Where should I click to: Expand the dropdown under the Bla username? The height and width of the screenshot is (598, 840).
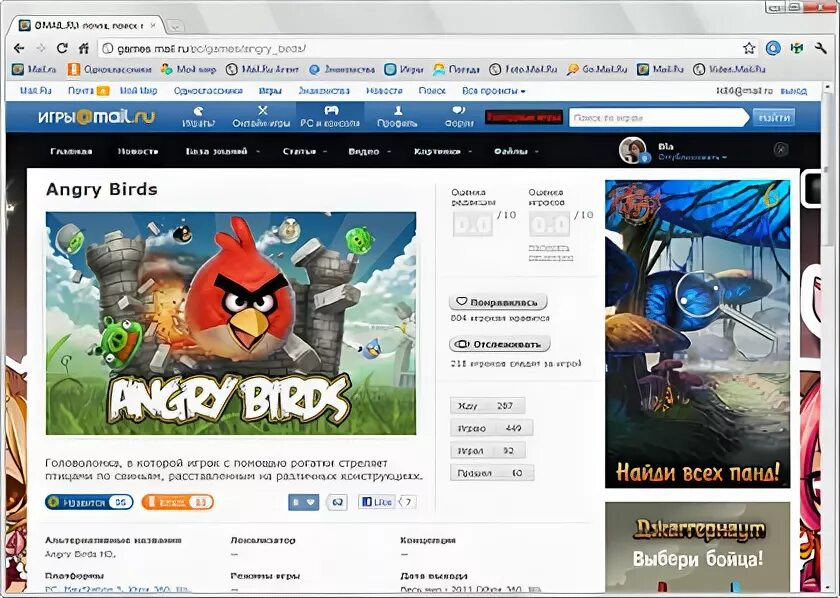[x=693, y=158]
